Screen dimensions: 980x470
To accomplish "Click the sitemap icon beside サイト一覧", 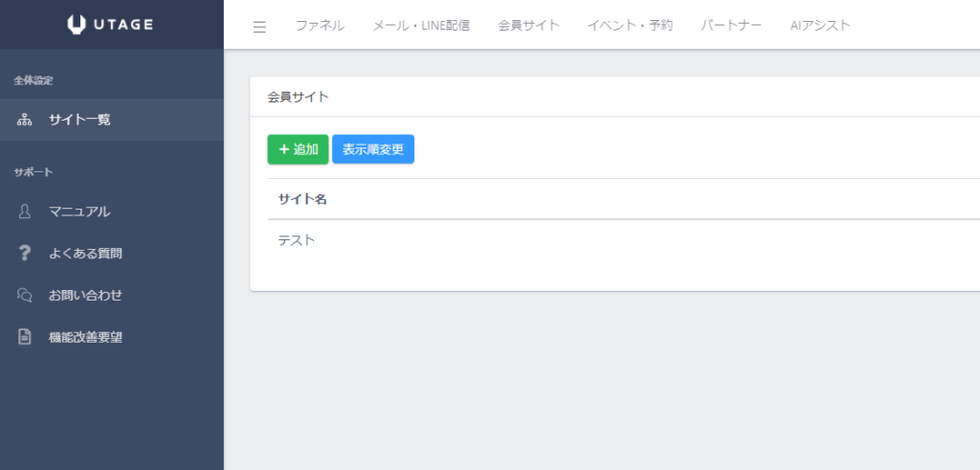I will point(25,120).
